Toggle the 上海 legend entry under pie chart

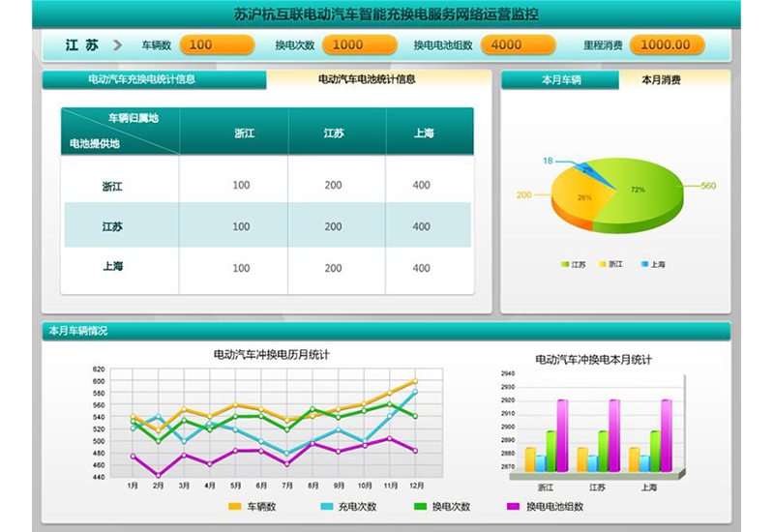652,264
